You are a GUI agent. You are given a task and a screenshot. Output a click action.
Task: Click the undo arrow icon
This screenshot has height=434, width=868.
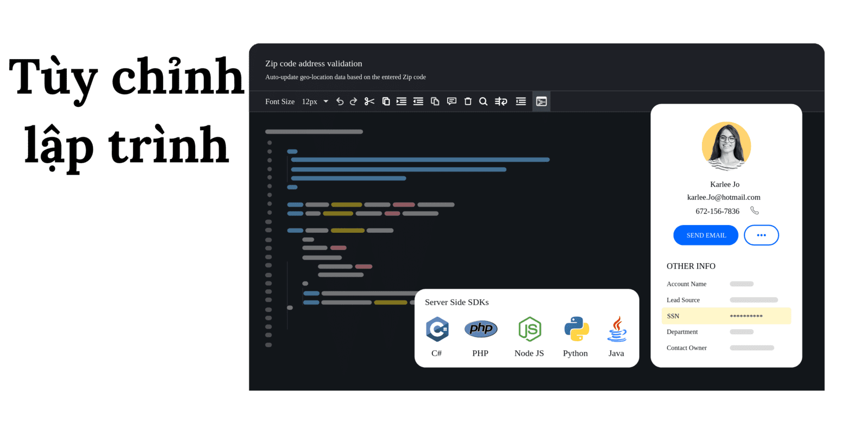click(x=340, y=101)
